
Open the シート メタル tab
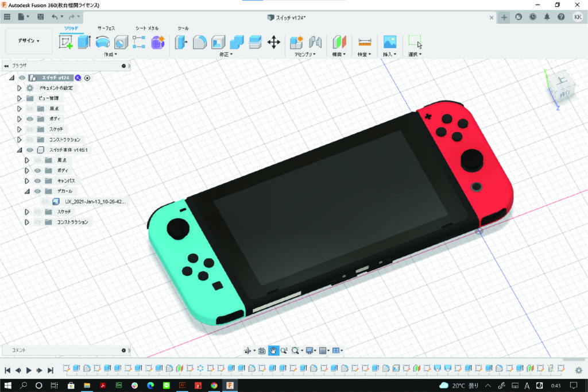(147, 28)
